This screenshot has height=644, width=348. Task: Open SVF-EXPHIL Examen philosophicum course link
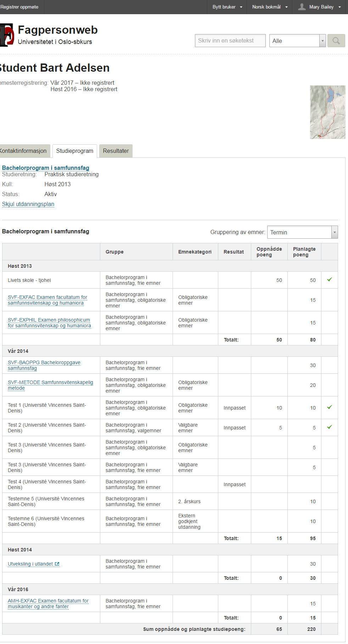tap(49, 323)
